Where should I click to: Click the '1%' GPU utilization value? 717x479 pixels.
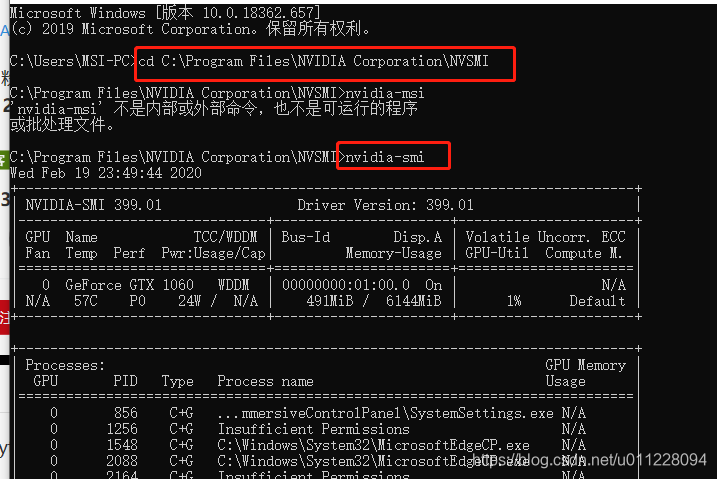(514, 301)
